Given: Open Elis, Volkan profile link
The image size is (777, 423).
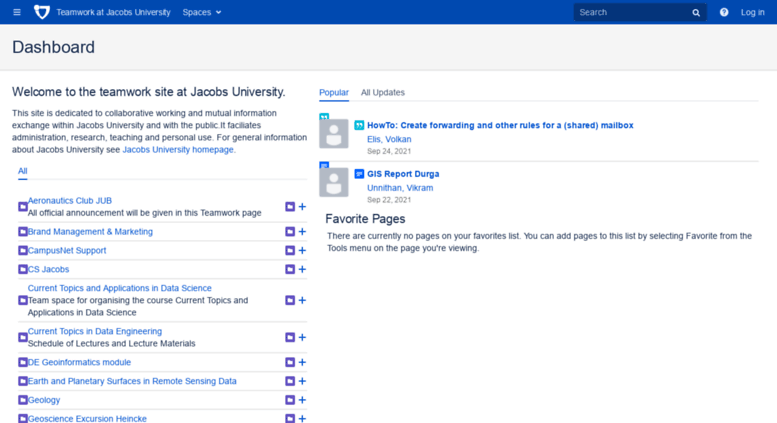Looking at the screenshot, I should (x=389, y=139).
